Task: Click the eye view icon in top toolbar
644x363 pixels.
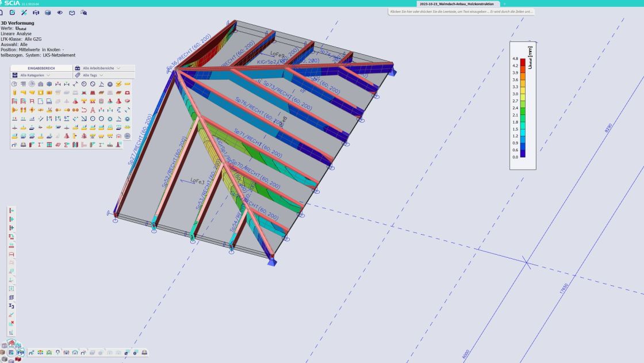Action: [60, 12]
